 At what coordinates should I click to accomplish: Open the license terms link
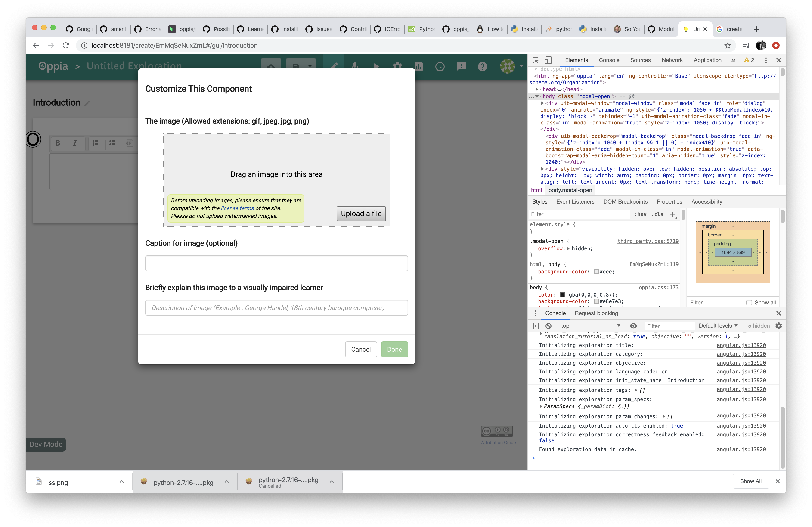(237, 208)
